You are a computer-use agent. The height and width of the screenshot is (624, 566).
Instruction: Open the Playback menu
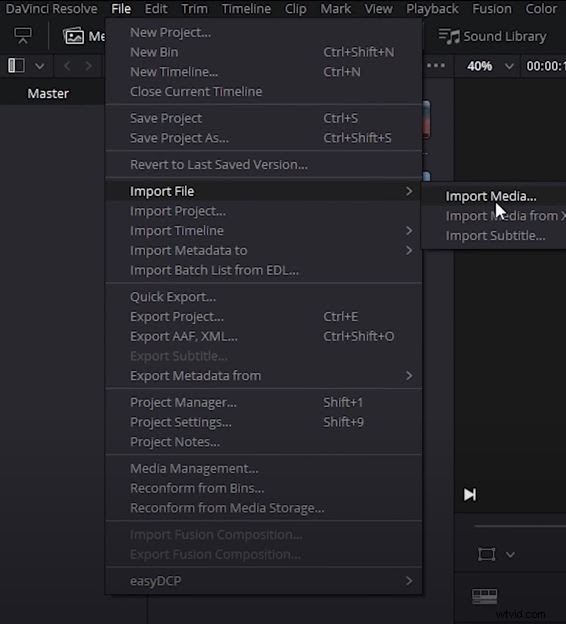coord(432,8)
